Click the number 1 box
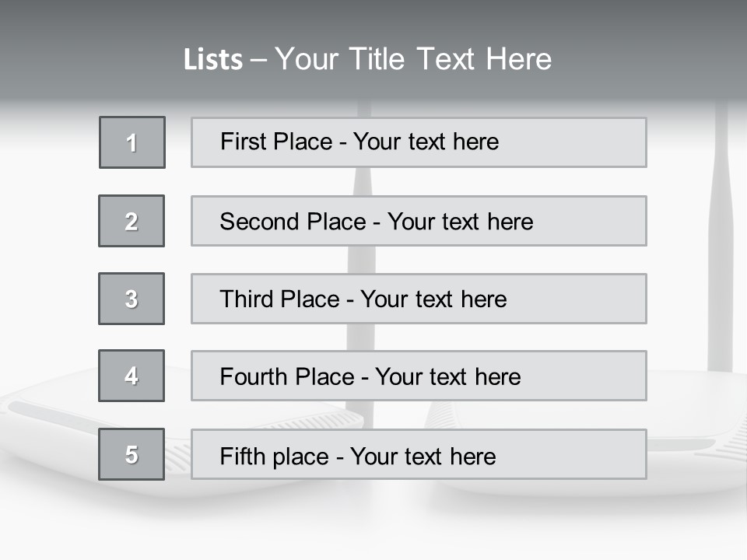The height and width of the screenshot is (560, 747). (x=132, y=142)
